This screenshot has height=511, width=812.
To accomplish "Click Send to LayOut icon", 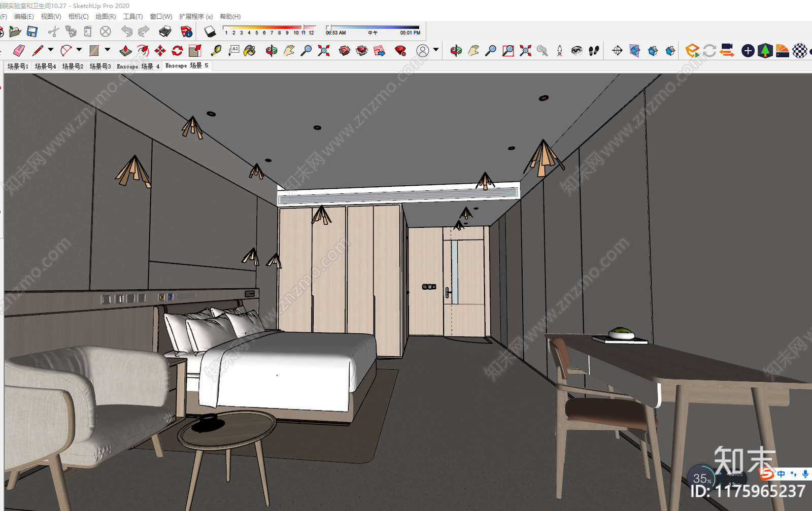I will click(x=379, y=50).
